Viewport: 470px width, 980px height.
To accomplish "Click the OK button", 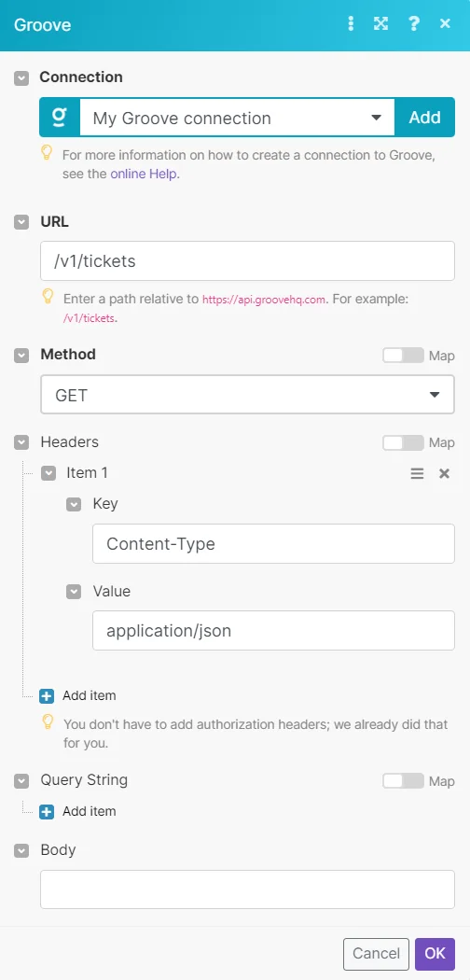I will pos(435,953).
